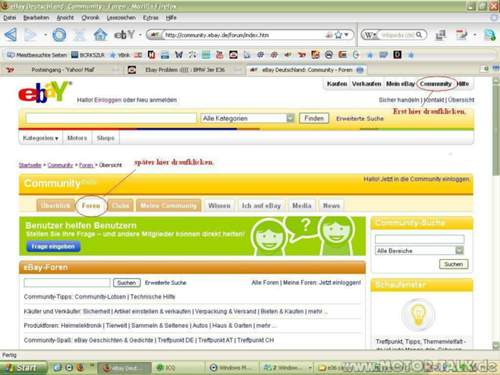
Task: Click the Windows Start button
Action: click(23, 368)
